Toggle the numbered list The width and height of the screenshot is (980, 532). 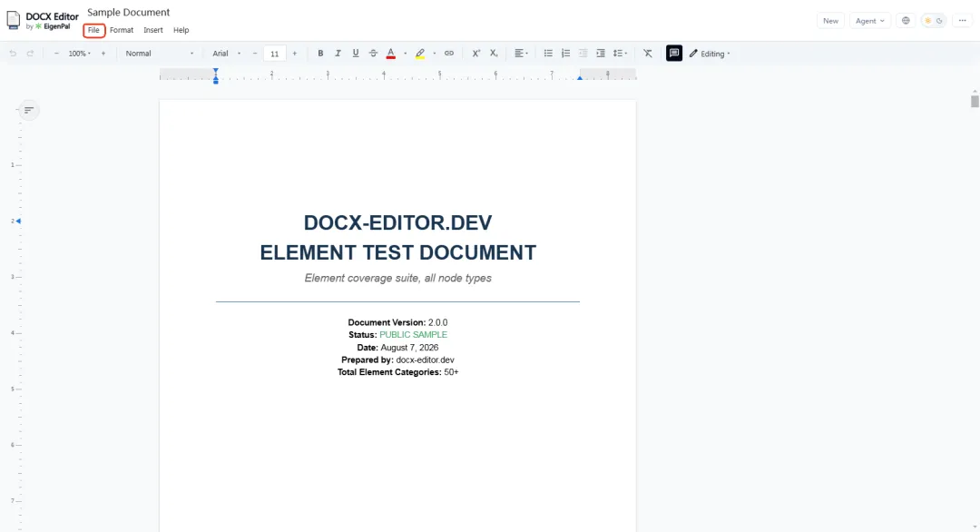pyautogui.click(x=565, y=54)
